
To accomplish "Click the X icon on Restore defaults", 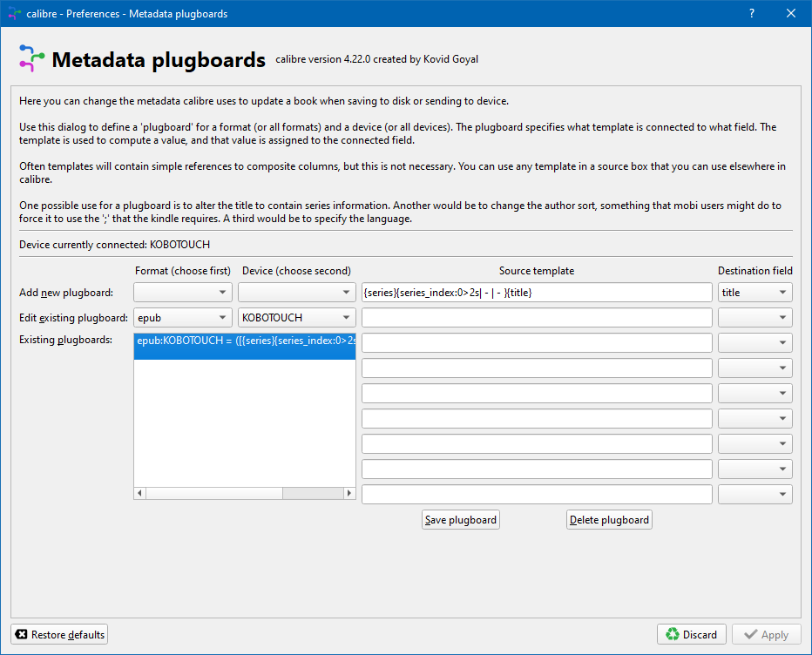I will (21, 634).
